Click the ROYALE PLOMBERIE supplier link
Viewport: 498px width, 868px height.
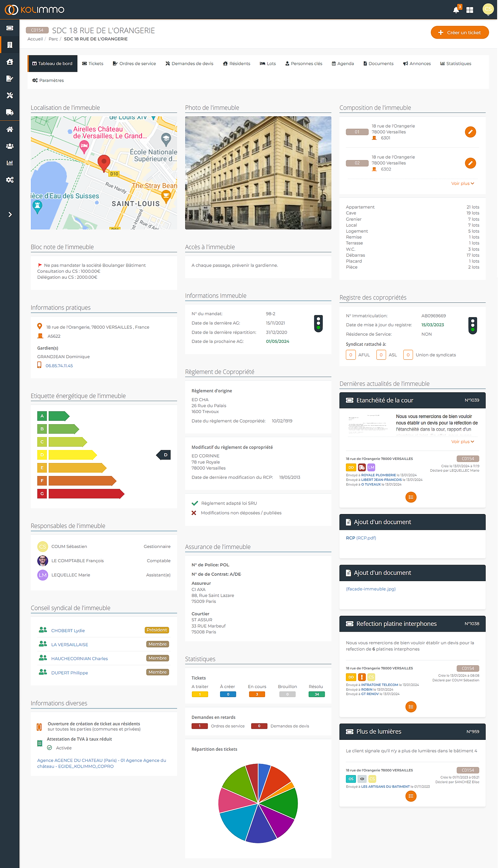point(378,475)
